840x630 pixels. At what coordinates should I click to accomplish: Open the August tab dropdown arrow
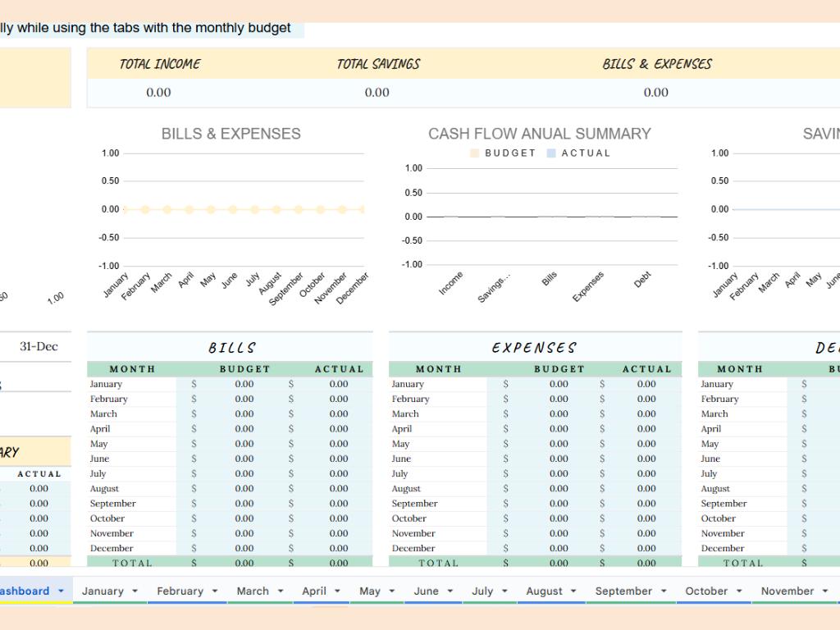(x=573, y=591)
